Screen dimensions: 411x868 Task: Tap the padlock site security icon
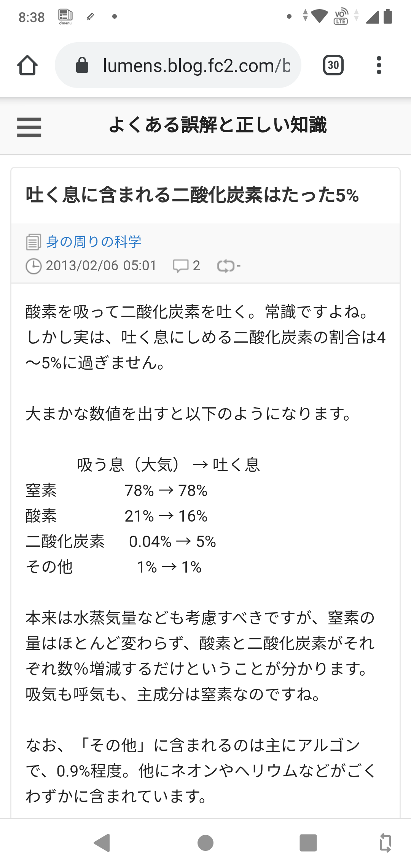click(x=82, y=65)
